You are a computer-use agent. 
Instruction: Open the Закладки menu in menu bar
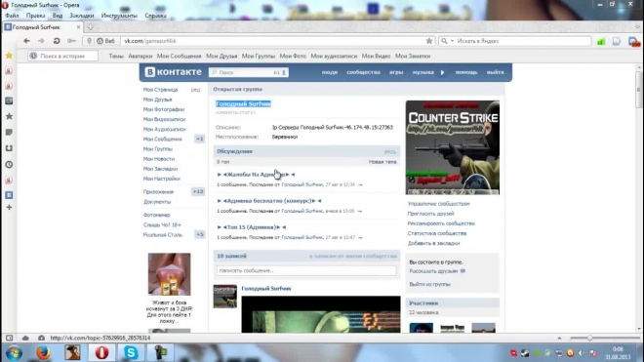point(82,16)
